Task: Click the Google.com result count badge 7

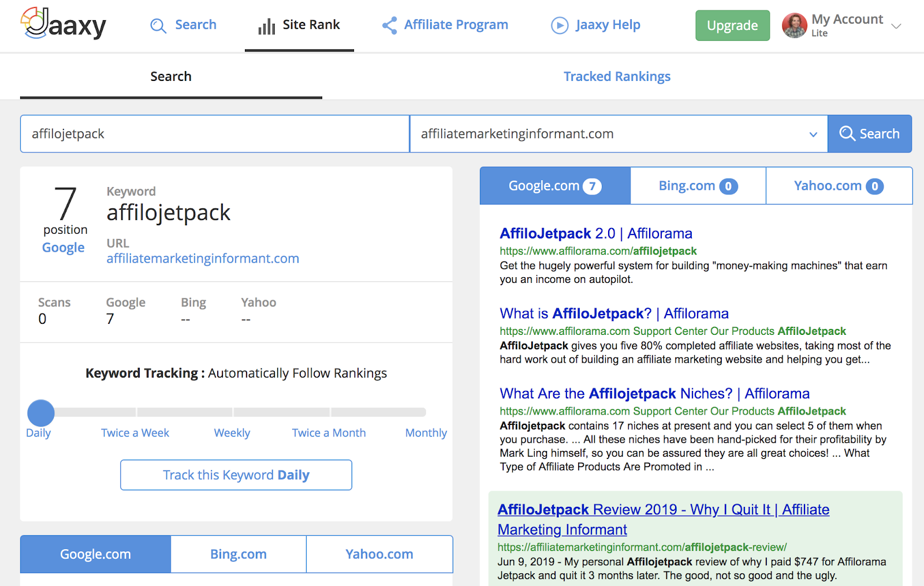Action: click(x=592, y=186)
